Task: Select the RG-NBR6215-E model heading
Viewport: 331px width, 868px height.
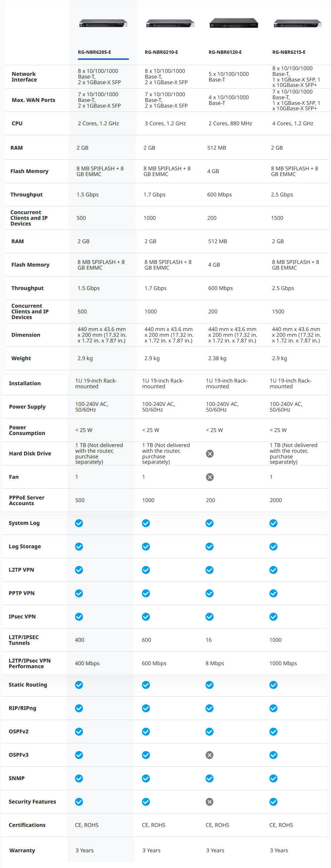Action: coord(289,52)
